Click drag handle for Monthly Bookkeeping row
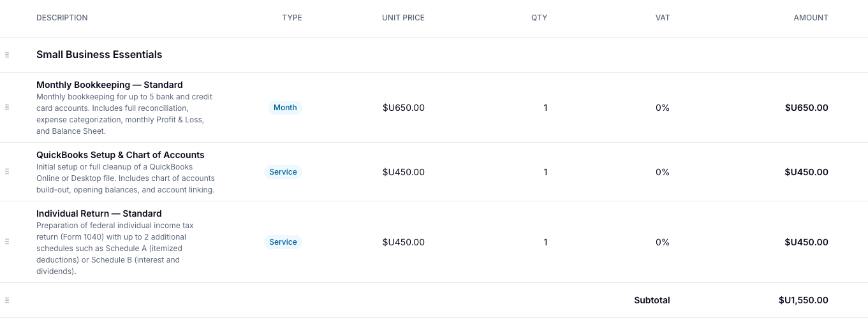The height and width of the screenshot is (325, 868). tap(7, 107)
